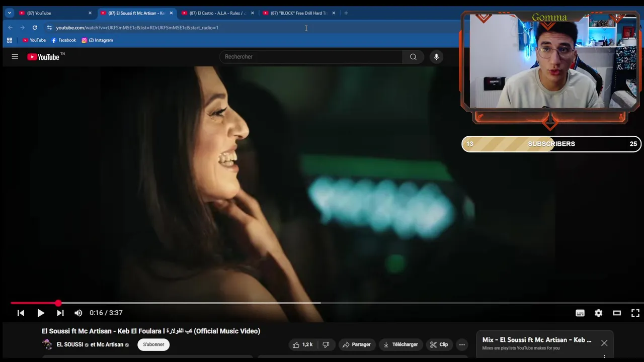Open EL SOUSSI channel name link

coord(70,344)
